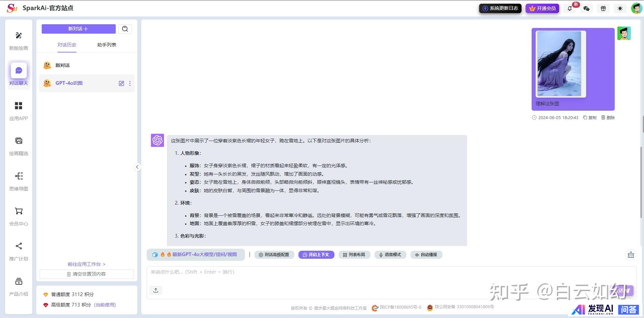Click the file upload icon below input

156,290
